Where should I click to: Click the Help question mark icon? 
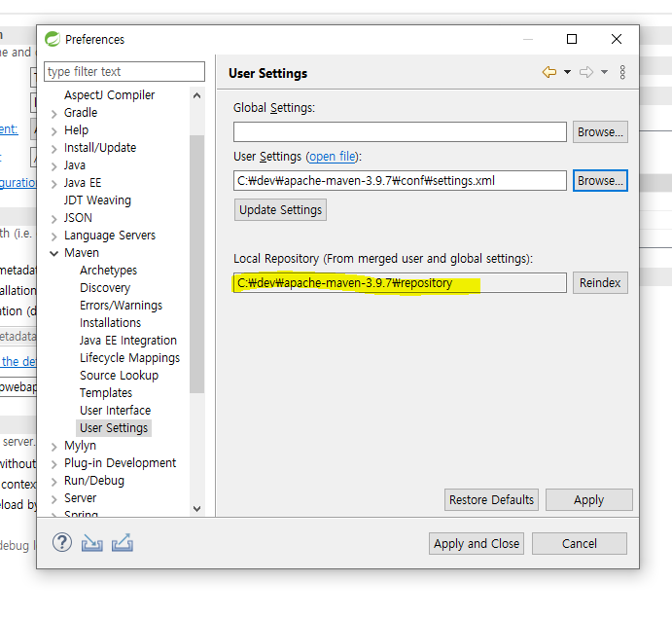62,543
